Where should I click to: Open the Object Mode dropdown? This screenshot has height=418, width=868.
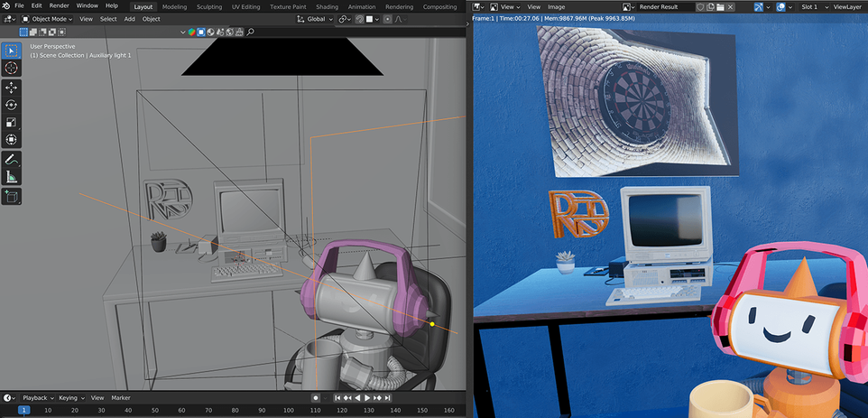point(47,19)
